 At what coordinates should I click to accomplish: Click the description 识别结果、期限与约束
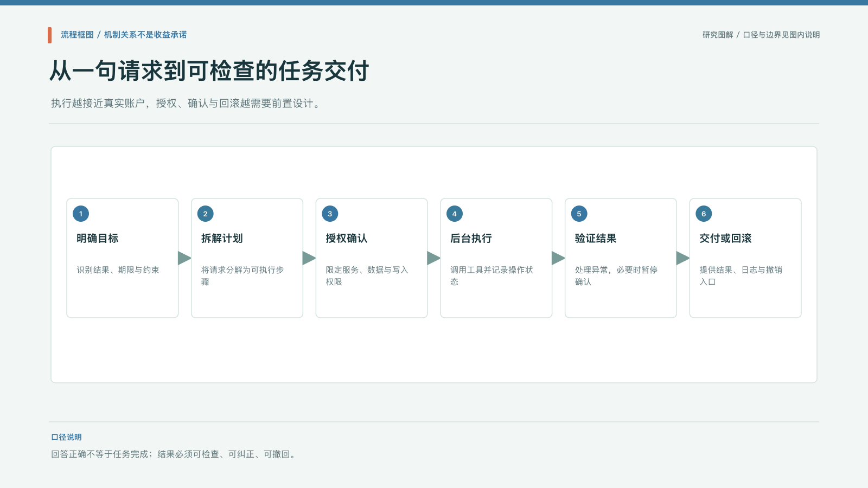[118, 270]
